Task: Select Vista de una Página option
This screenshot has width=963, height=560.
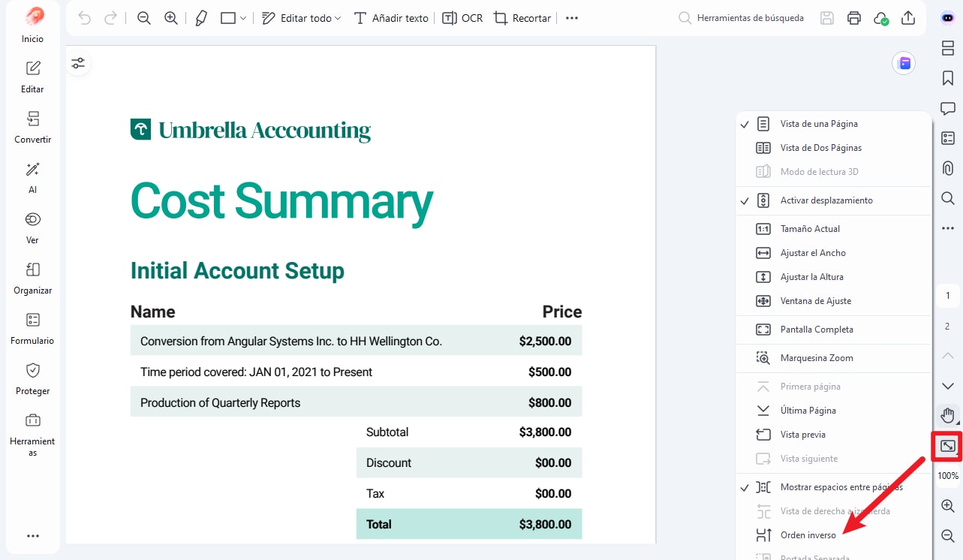Action: pyautogui.click(x=818, y=124)
